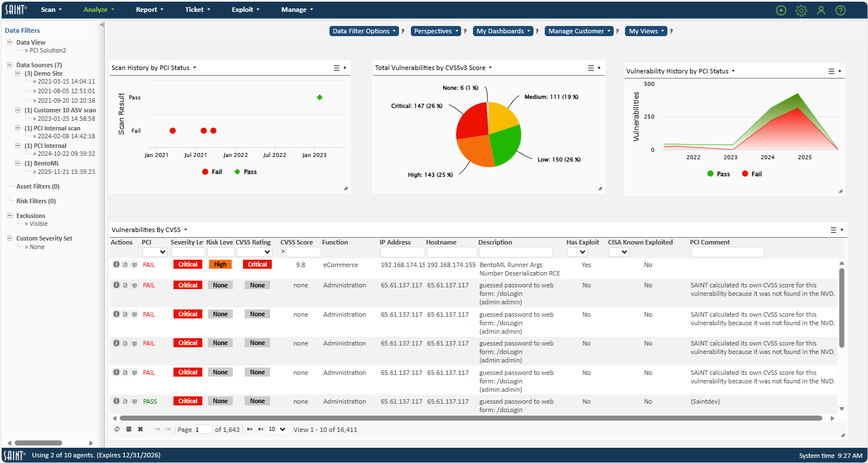Screen dimensions: 868x463
Task: Click the clear filters X icon in the pager
Action: tap(140, 429)
